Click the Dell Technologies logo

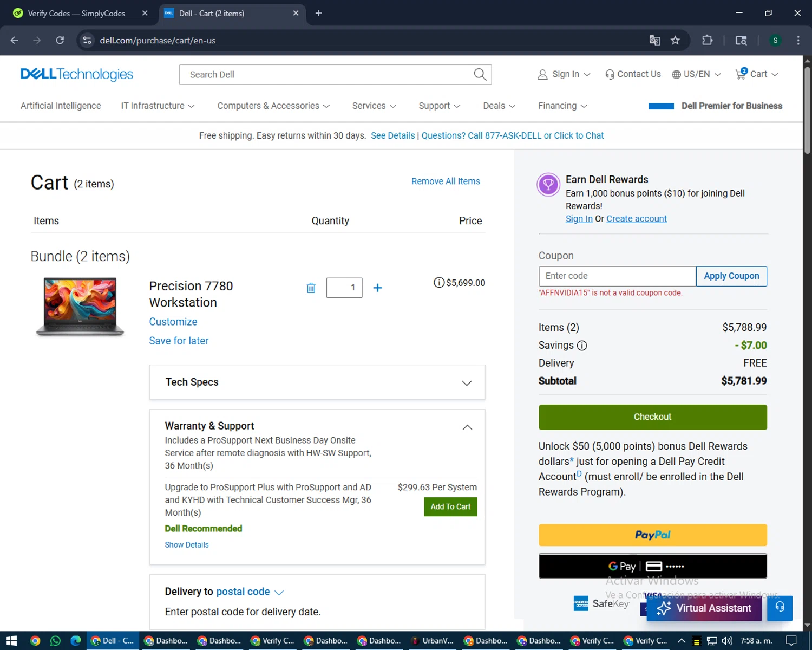[x=77, y=74]
